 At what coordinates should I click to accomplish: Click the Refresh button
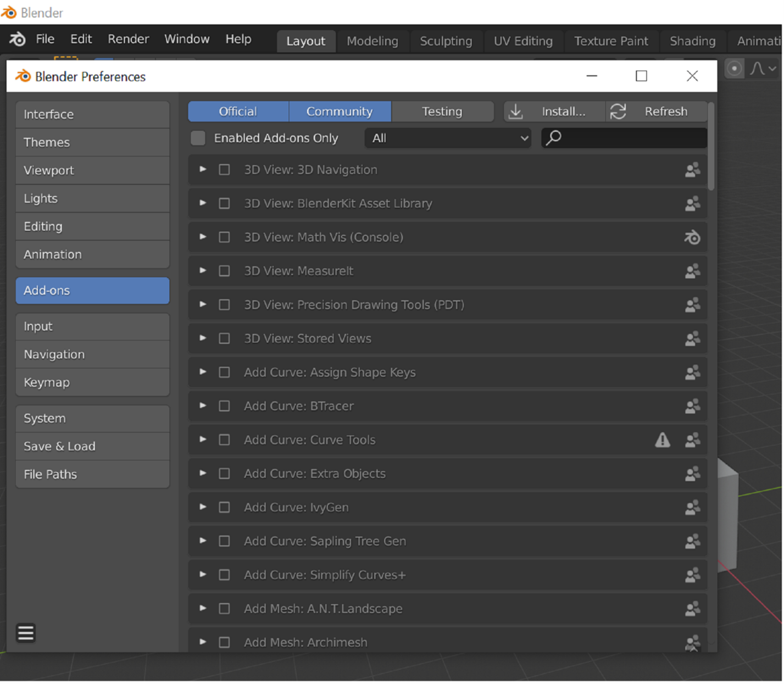point(657,112)
